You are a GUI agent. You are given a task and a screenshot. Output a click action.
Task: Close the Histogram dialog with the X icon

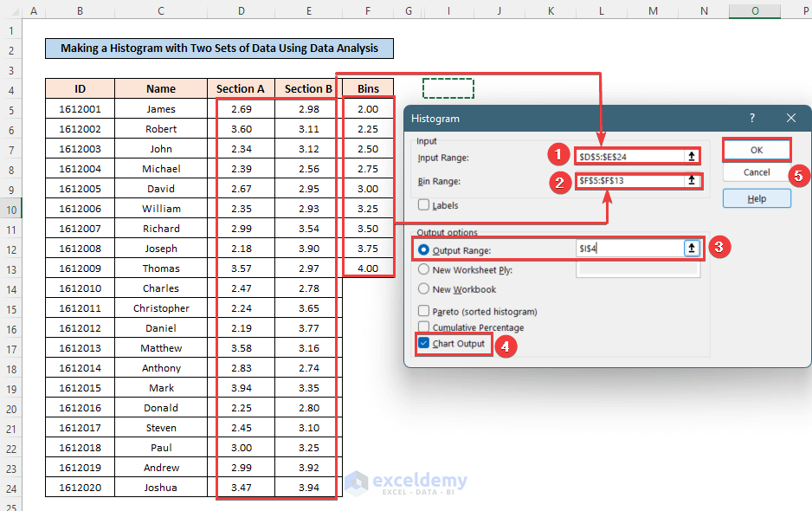790,119
